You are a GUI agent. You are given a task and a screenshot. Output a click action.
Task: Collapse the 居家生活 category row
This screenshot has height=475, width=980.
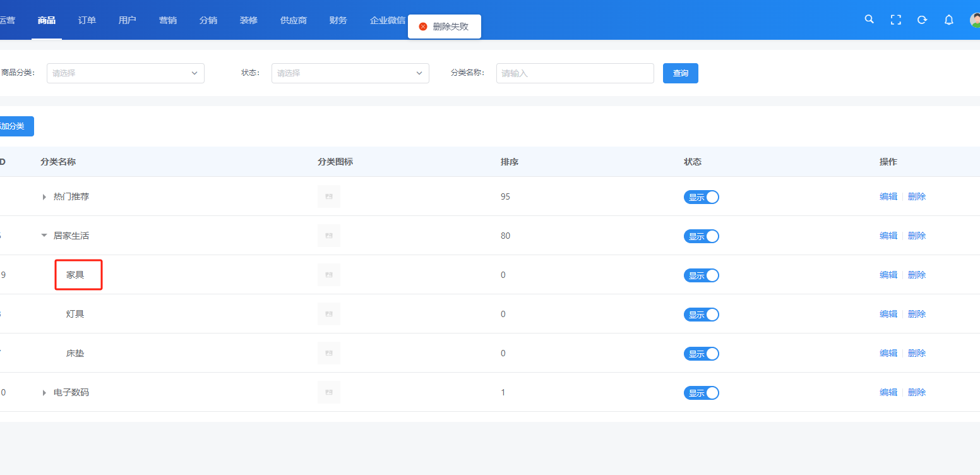(44, 236)
